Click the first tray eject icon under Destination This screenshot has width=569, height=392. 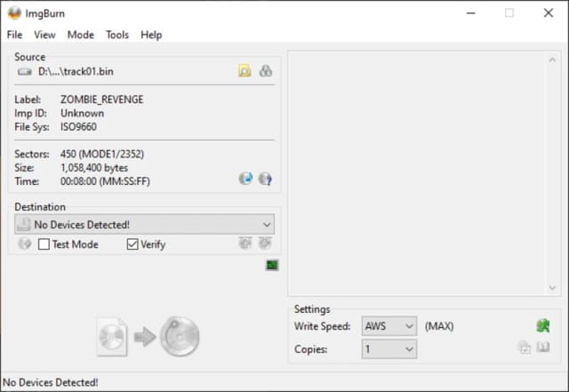tap(245, 243)
